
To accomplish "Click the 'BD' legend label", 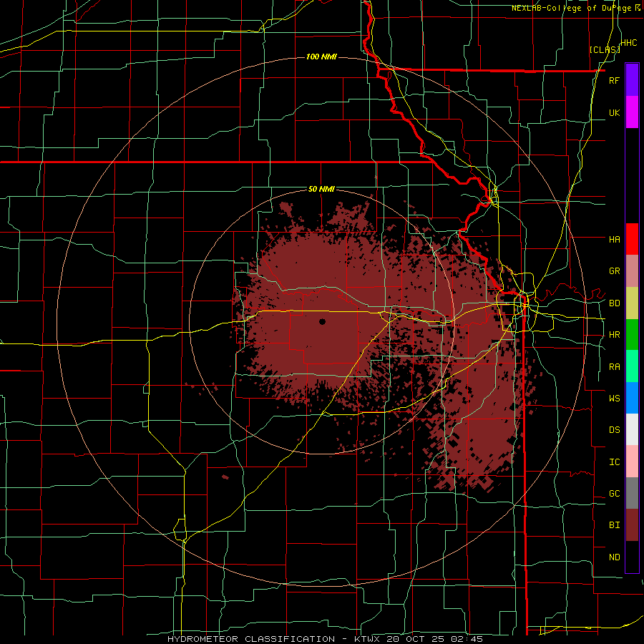I will pos(614,303).
